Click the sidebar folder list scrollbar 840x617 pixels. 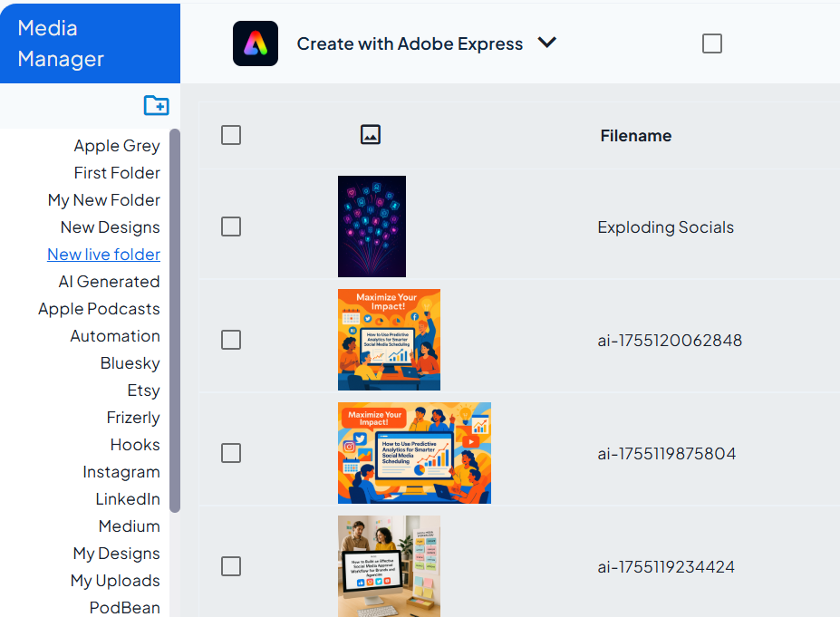175,317
